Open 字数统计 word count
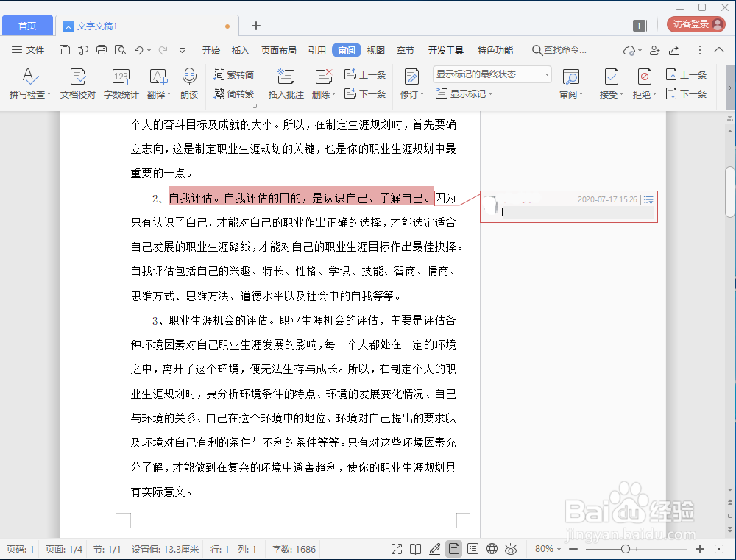Viewport: 736px width, 560px height. 120,82
